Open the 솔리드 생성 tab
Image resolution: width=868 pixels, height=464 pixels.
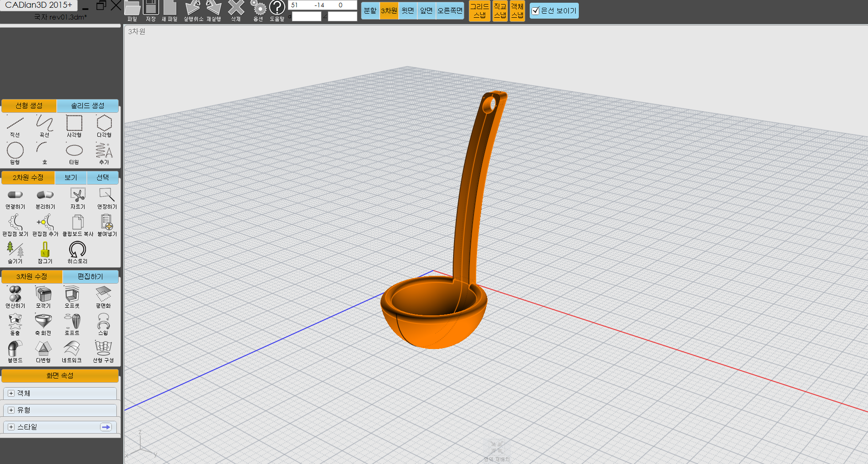pyautogui.click(x=88, y=105)
